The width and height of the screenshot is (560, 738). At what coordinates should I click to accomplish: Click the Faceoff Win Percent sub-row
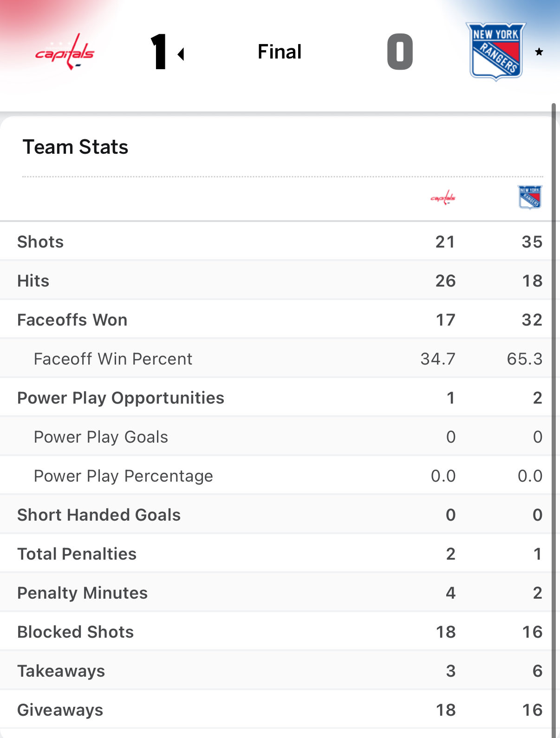pos(113,359)
